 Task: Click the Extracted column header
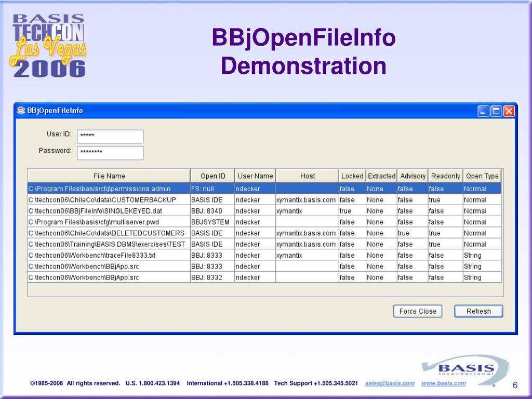pyautogui.click(x=382, y=176)
